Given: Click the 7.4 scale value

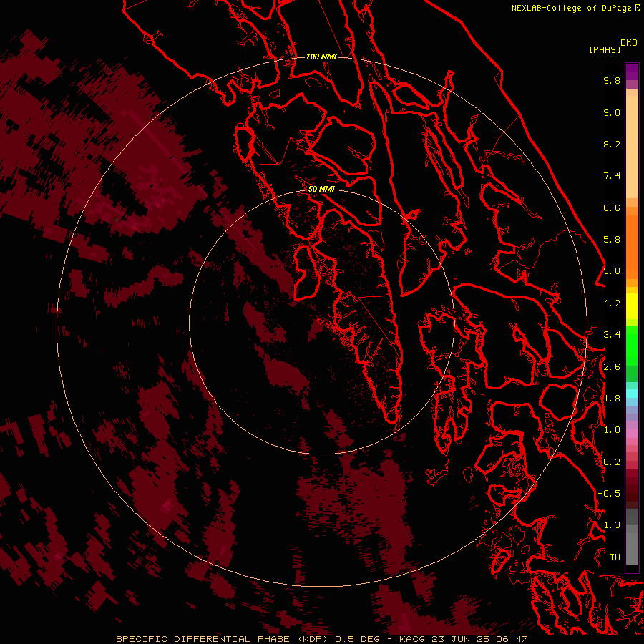Looking at the screenshot, I should point(612,176).
